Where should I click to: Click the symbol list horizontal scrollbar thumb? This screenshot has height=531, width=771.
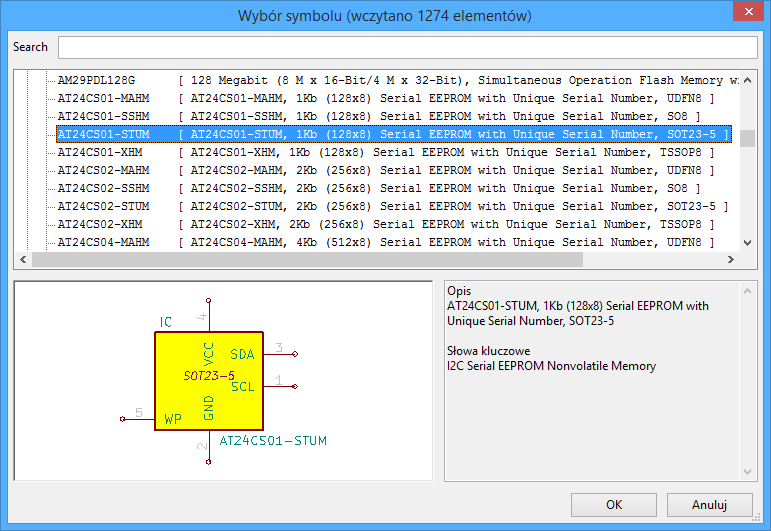point(306,260)
